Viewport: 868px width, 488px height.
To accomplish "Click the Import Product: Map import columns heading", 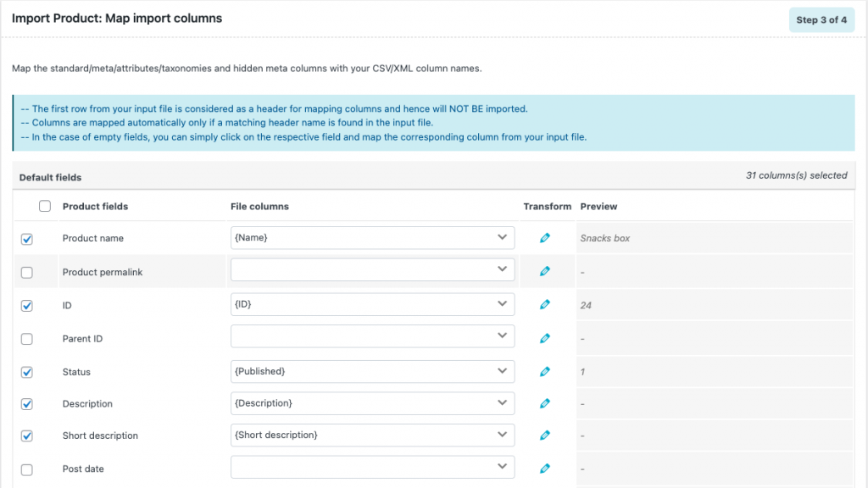I will coord(117,19).
